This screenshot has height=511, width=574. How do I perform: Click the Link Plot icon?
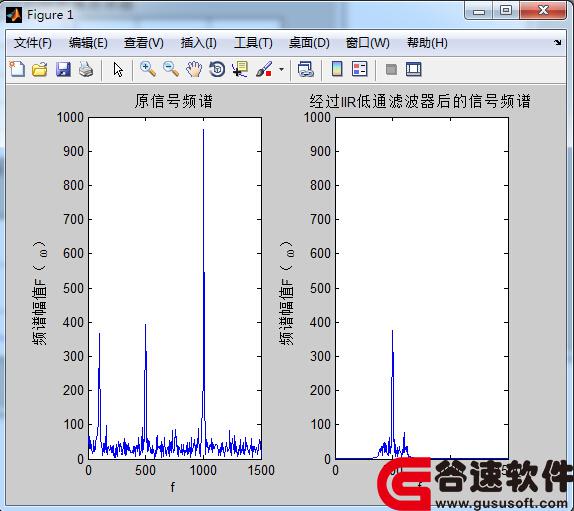pos(305,69)
